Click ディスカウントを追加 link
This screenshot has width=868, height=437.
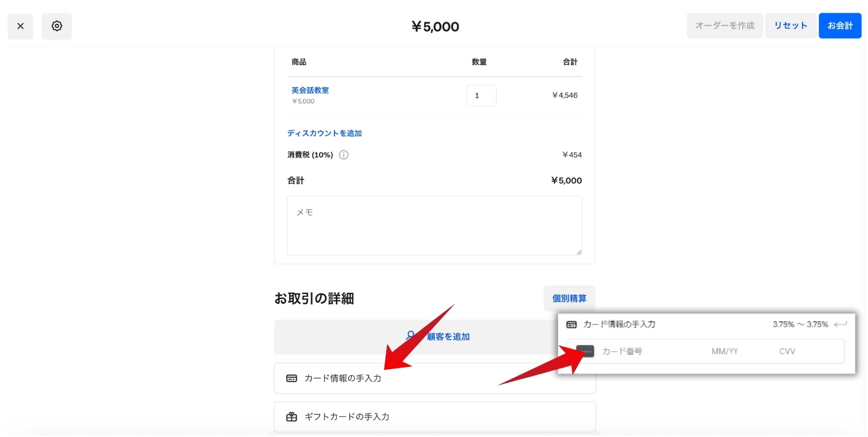pos(324,133)
